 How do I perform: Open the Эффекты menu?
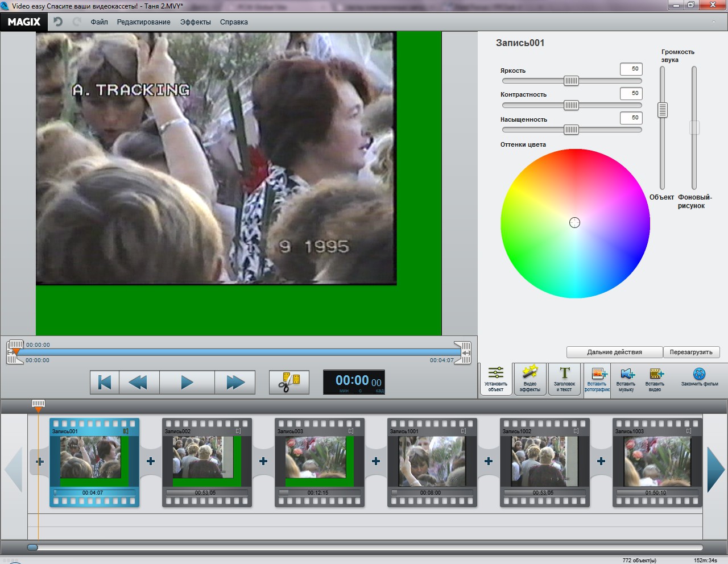pos(195,22)
